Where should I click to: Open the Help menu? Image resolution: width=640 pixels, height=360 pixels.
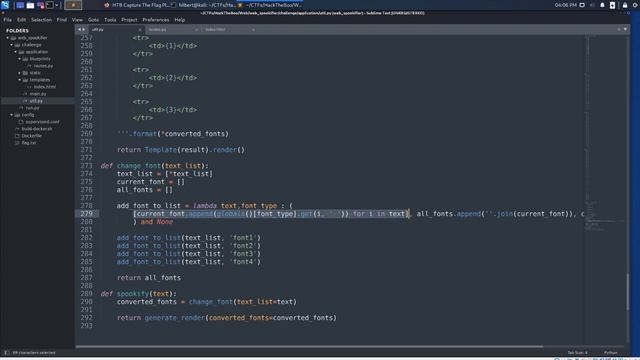180,20
